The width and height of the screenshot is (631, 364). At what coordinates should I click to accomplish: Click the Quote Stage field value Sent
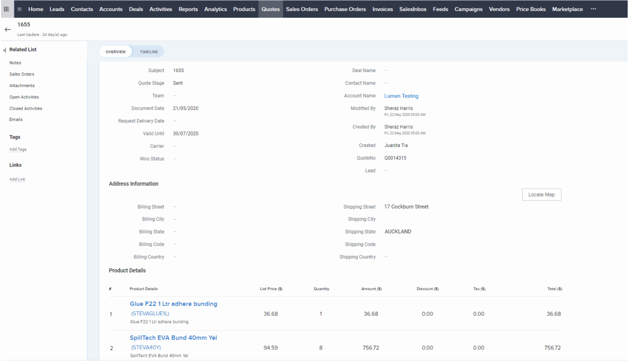[x=178, y=83]
